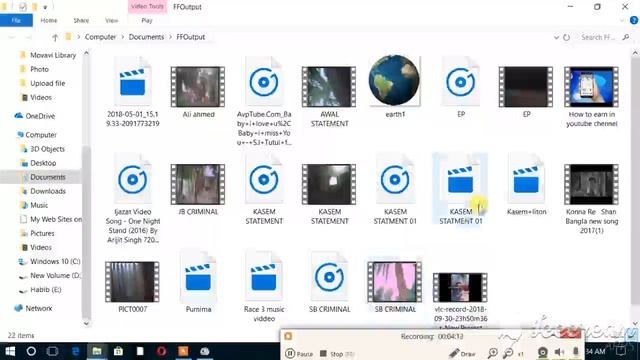The height and width of the screenshot is (360, 640).
Task: Click zoom in magnifier on recorder bar
Action: pyautogui.click(x=493, y=353)
